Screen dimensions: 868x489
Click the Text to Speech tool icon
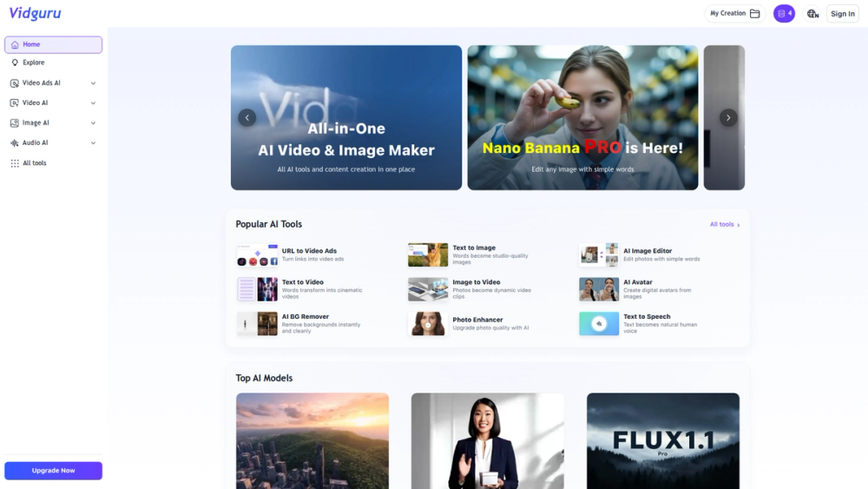pyautogui.click(x=599, y=324)
